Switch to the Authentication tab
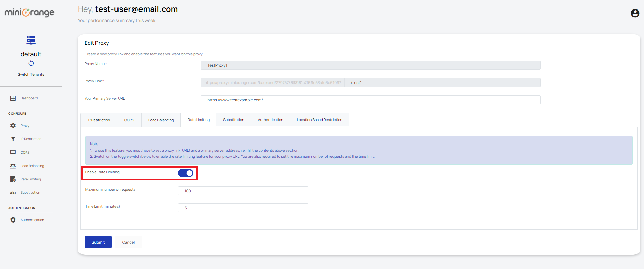The image size is (644, 269). click(271, 120)
